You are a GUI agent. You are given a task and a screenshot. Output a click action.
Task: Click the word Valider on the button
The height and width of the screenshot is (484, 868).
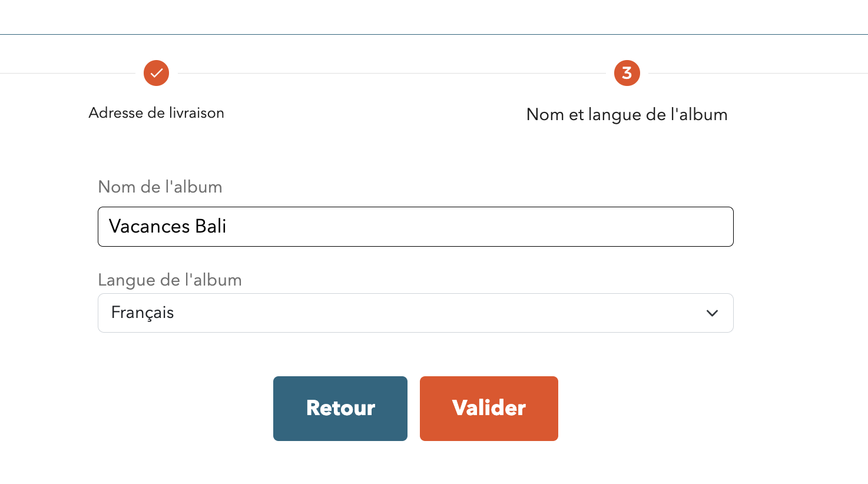[x=489, y=408]
